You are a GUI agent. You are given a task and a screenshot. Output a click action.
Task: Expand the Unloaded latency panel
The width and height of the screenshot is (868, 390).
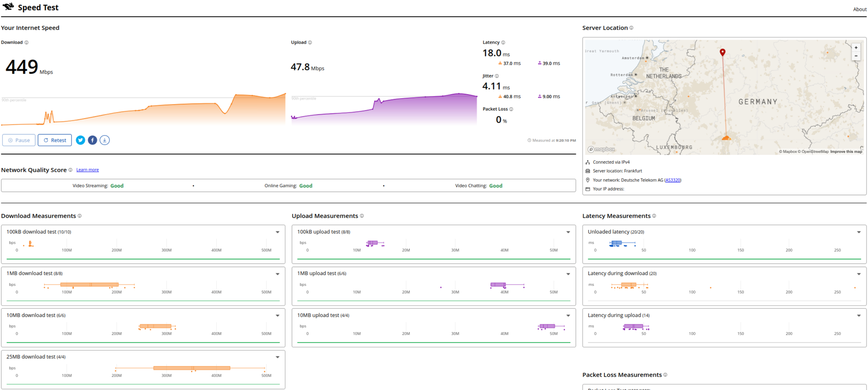pos(859,232)
